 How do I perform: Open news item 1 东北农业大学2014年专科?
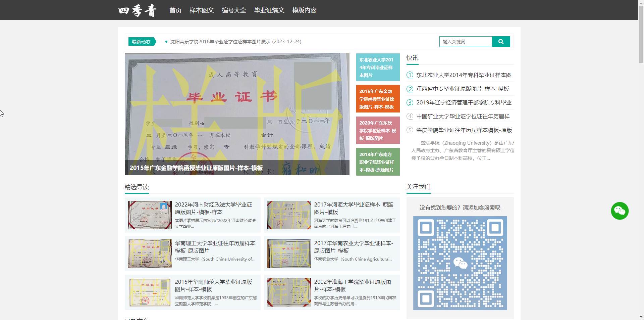464,75
